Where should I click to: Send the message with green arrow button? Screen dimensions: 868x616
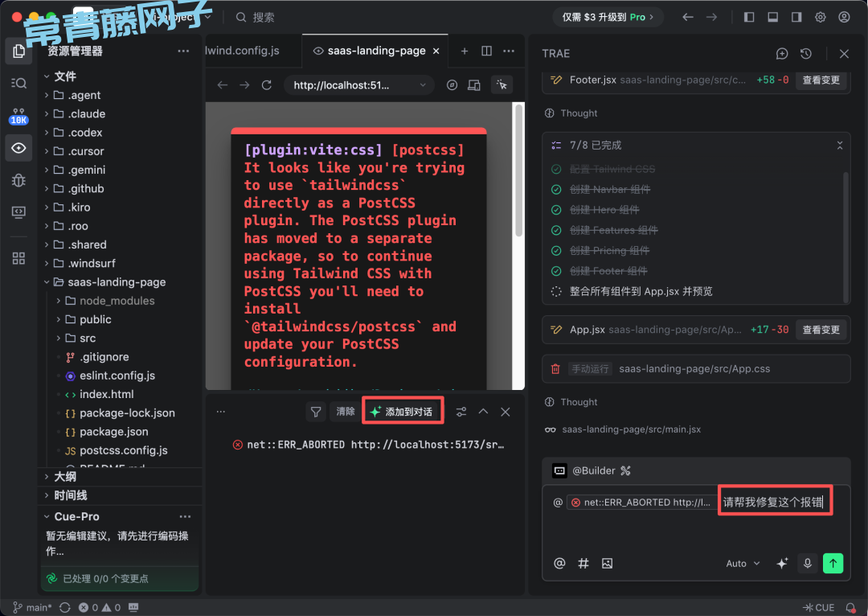tap(833, 564)
